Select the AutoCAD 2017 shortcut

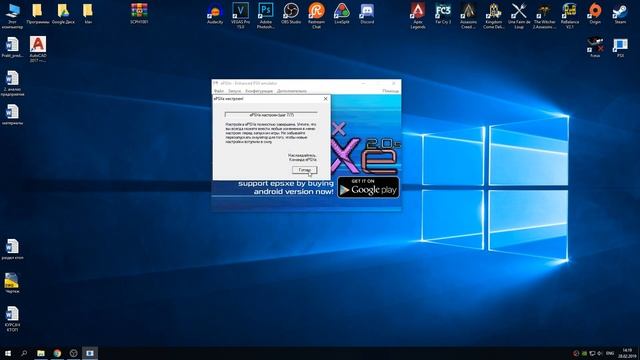[x=38, y=49]
